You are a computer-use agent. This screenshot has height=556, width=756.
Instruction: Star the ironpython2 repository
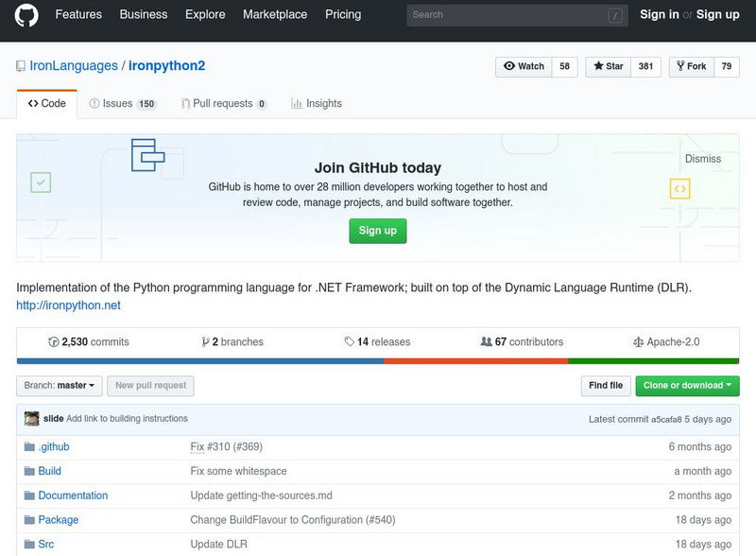tap(609, 67)
